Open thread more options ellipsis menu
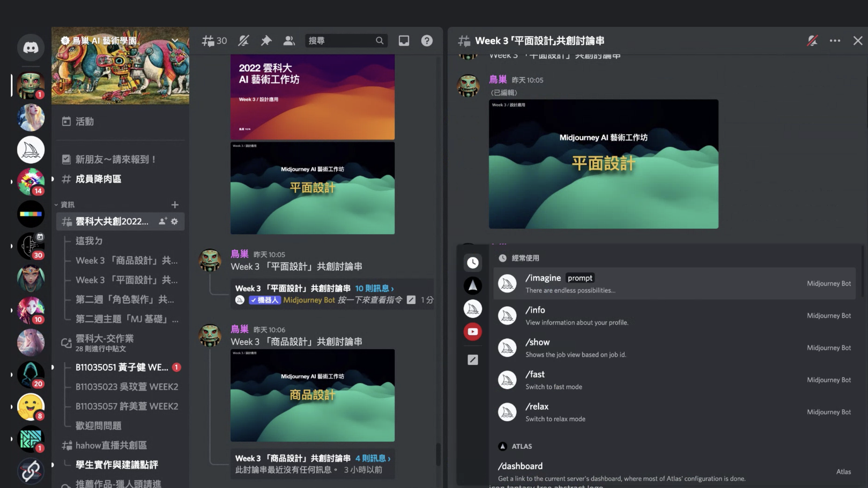This screenshot has width=868, height=488. pos(835,41)
